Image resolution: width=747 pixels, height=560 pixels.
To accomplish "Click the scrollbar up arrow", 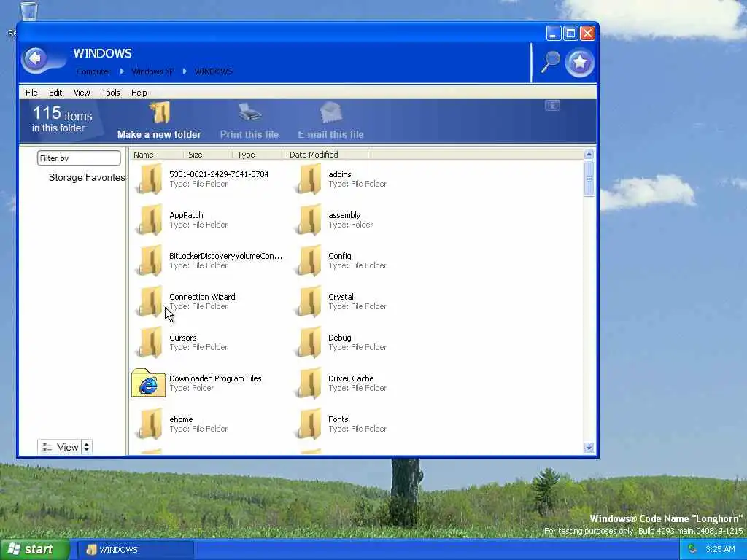I will click(589, 155).
